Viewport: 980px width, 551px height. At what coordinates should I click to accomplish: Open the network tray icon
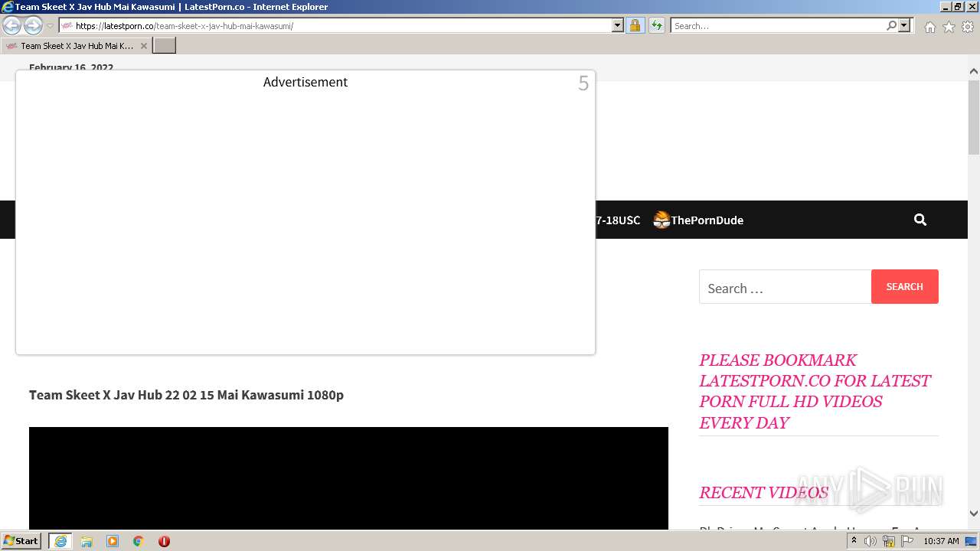coord(889,541)
